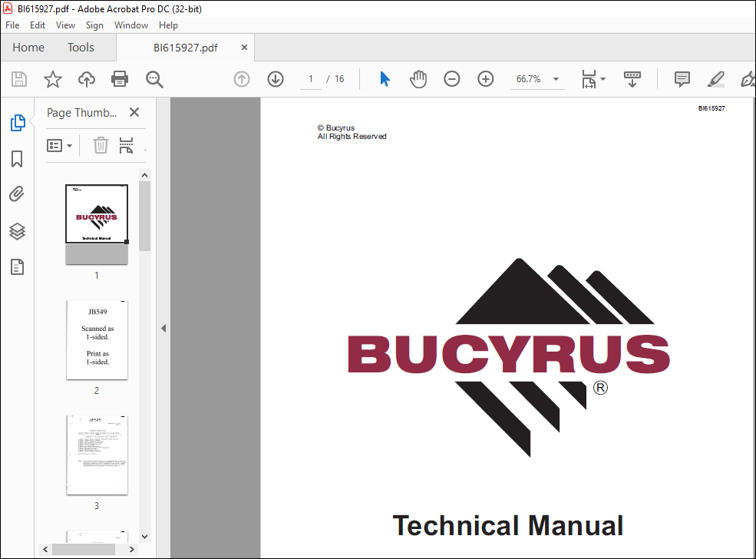The height and width of the screenshot is (559, 756).
Task: Open Attachments paperclip icon
Action: (17, 194)
